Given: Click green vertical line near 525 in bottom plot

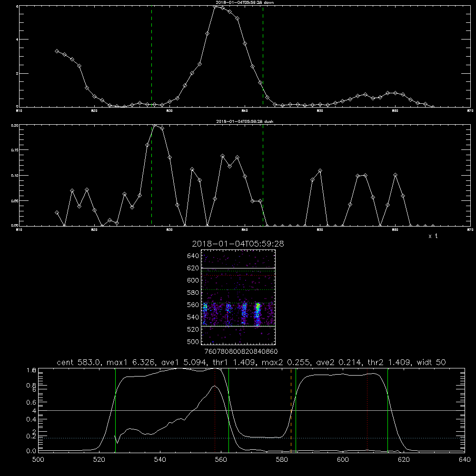Looking at the screenshot, I should [115, 410].
